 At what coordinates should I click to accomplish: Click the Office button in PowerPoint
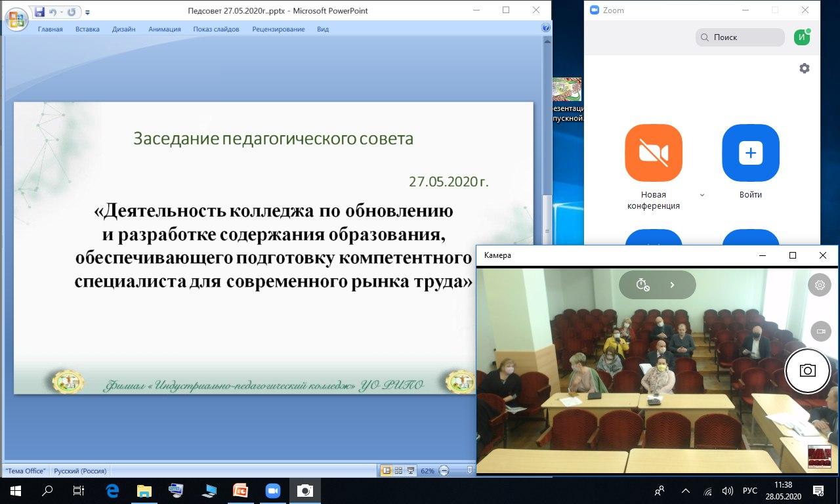16,18
